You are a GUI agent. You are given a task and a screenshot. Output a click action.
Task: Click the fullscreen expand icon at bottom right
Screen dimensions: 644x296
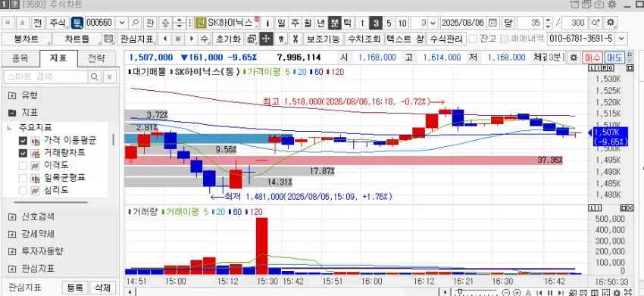click(627, 292)
